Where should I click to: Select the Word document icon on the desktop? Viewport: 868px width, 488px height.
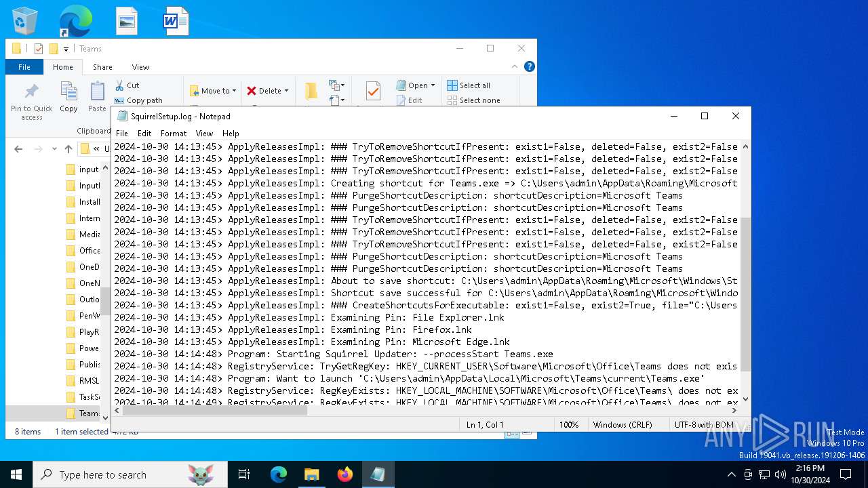176,21
